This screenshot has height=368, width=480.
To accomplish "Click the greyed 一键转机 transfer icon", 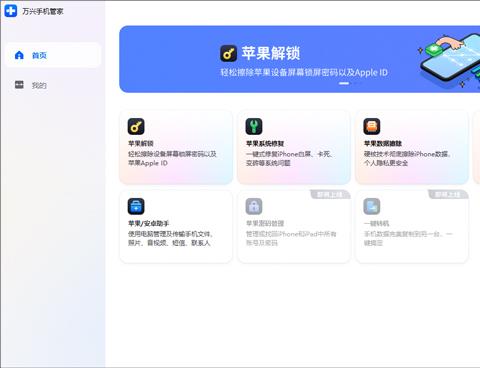I will (x=372, y=206).
